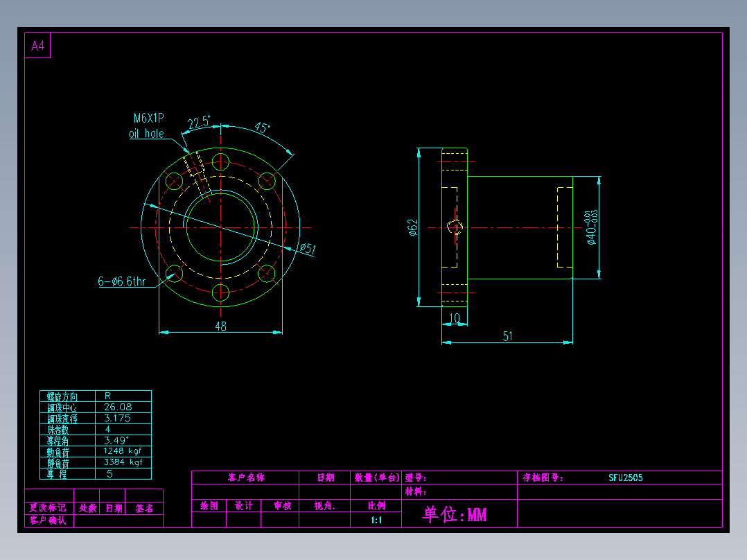Select the 22.5° angle dimension
Viewport: 747px width, 560px height.
(199, 123)
